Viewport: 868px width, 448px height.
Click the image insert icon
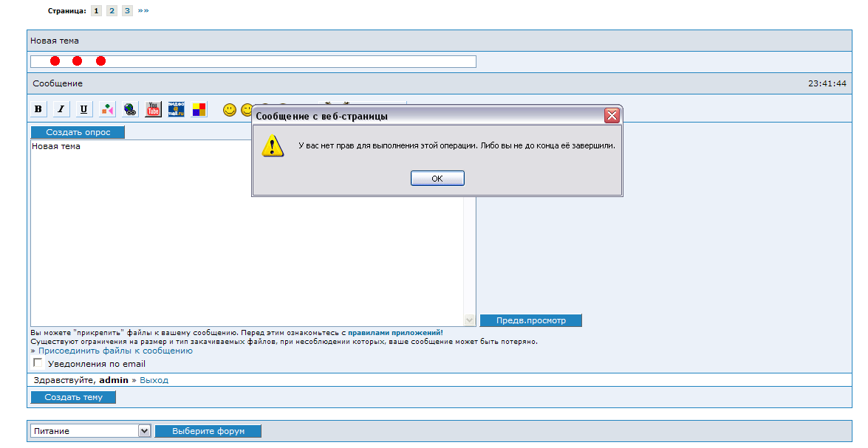[x=107, y=109]
